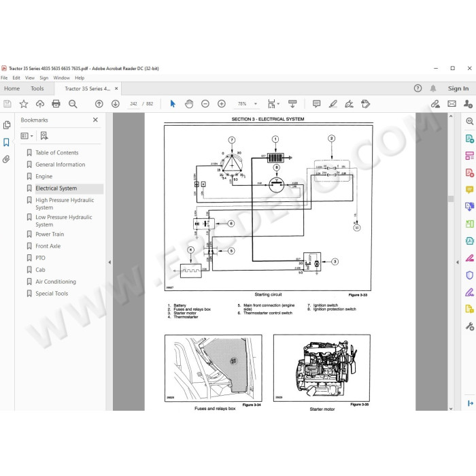Open the Sign menu
476x476 pixels.
coord(44,78)
